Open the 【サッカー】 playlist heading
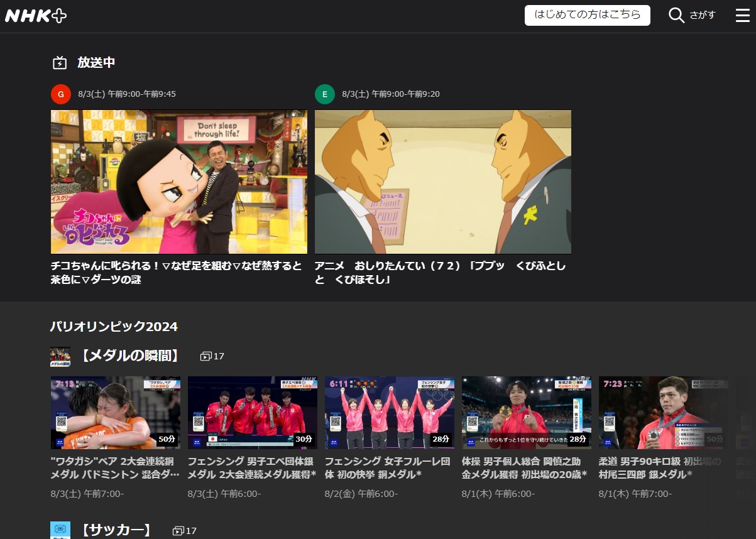Screen dimensions: 756x539 click(x=116, y=530)
